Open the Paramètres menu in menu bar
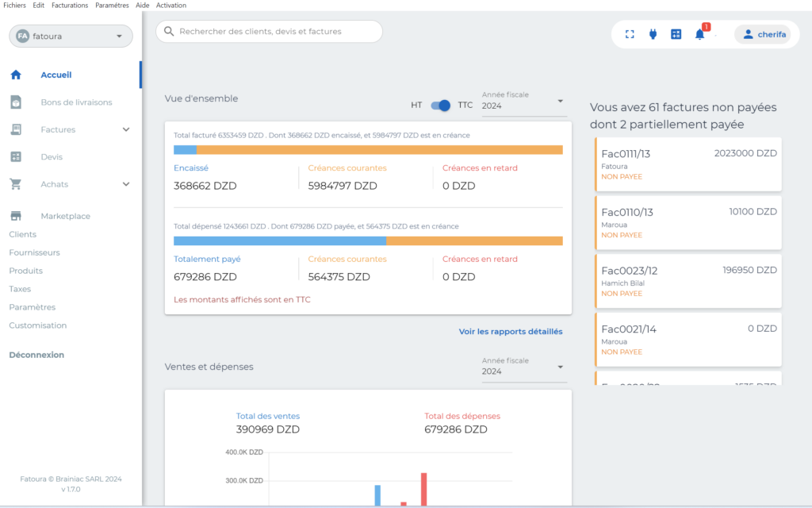The image size is (812, 508). (112, 6)
